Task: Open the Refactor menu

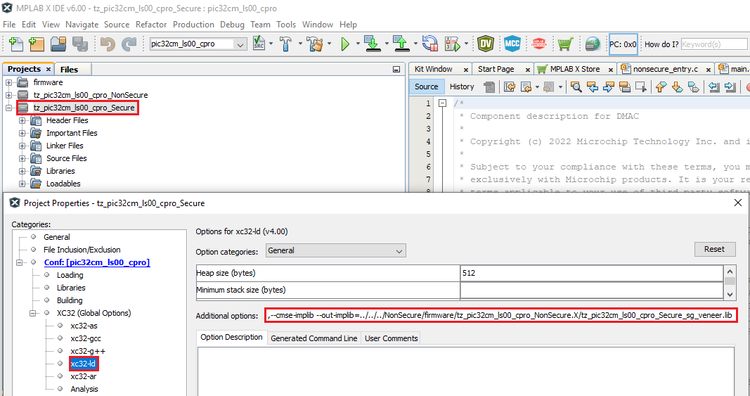Action: (x=151, y=24)
